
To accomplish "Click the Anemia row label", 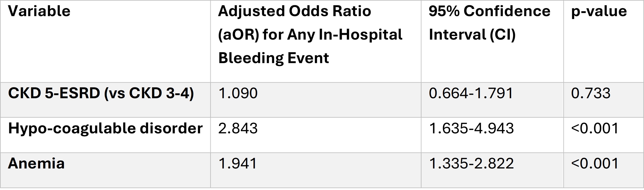I will pos(36,164).
